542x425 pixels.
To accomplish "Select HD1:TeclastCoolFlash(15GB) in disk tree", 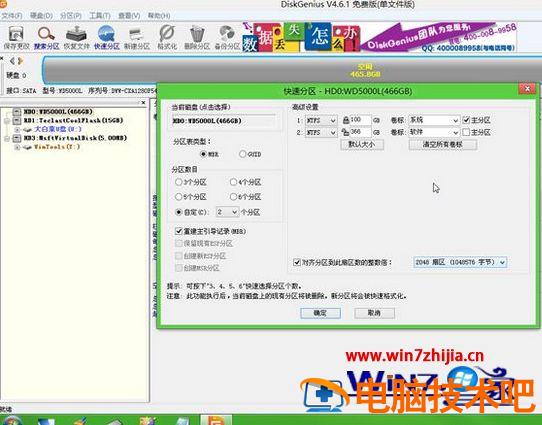I will point(73,121).
